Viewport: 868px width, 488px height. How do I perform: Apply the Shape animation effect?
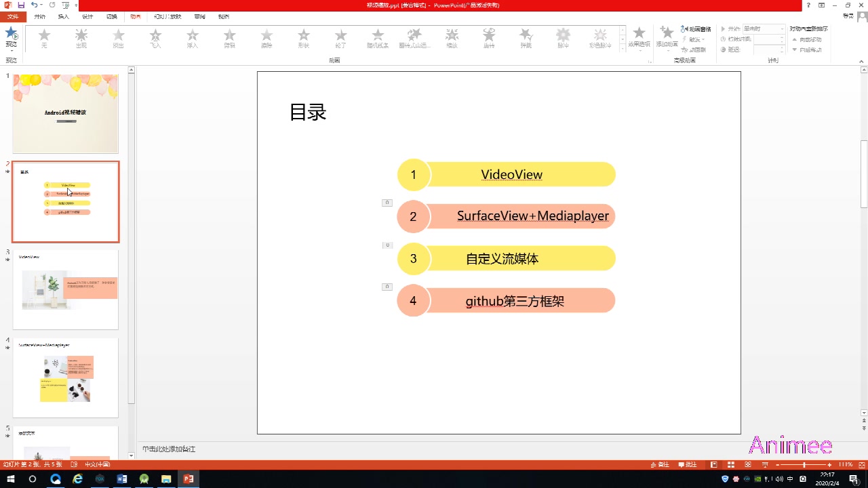304,38
